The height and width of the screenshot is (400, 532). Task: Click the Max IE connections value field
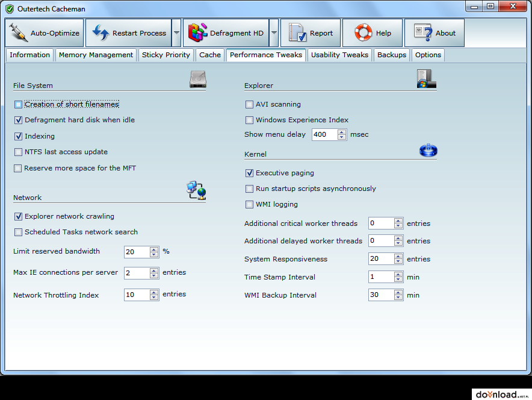137,273
